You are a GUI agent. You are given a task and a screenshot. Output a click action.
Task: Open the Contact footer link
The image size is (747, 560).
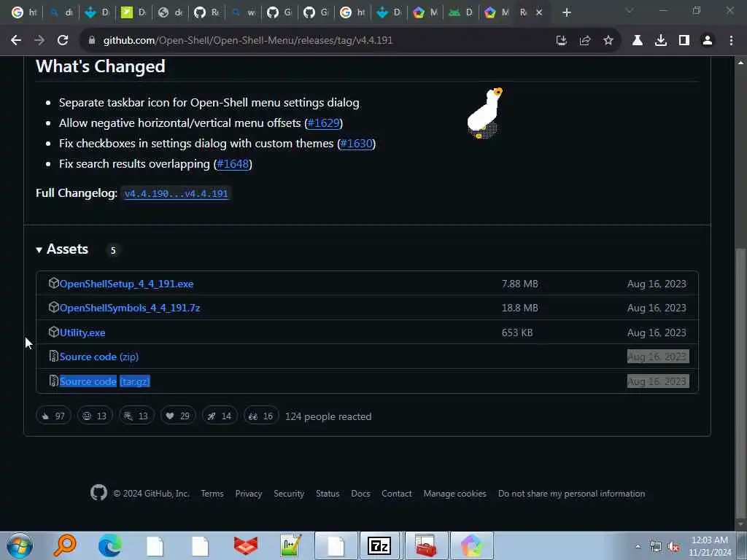pos(396,494)
